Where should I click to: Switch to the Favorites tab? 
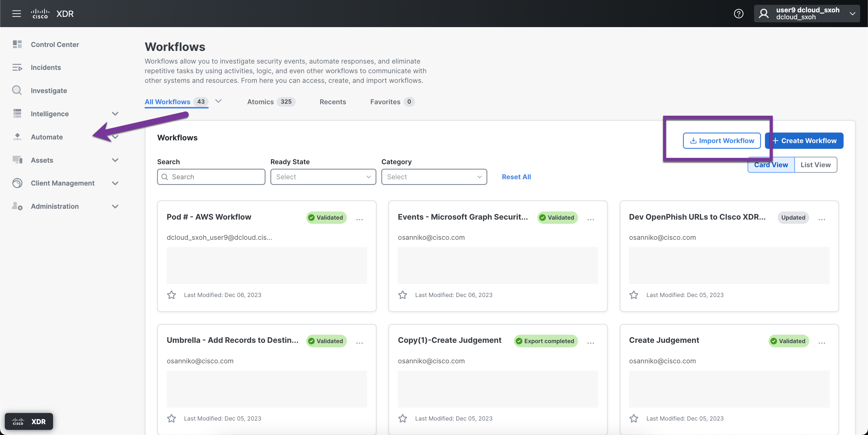pyautogui.click(x=392, y=102)
